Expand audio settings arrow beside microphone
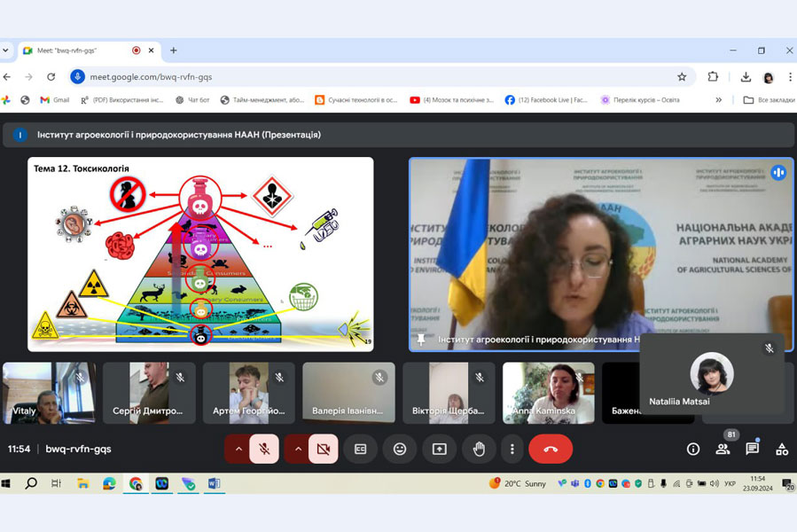Viewport: 797px width, 532px height. (x=238, y=450)
